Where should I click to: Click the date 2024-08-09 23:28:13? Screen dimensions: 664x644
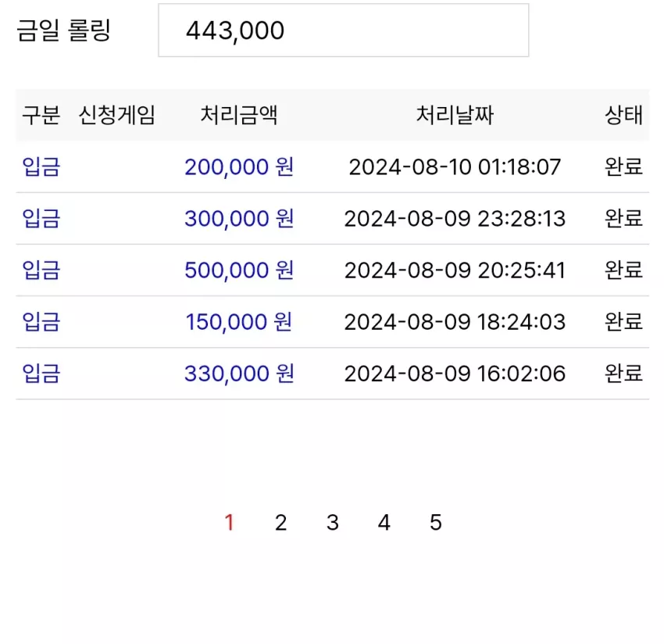tap(455, 219)
